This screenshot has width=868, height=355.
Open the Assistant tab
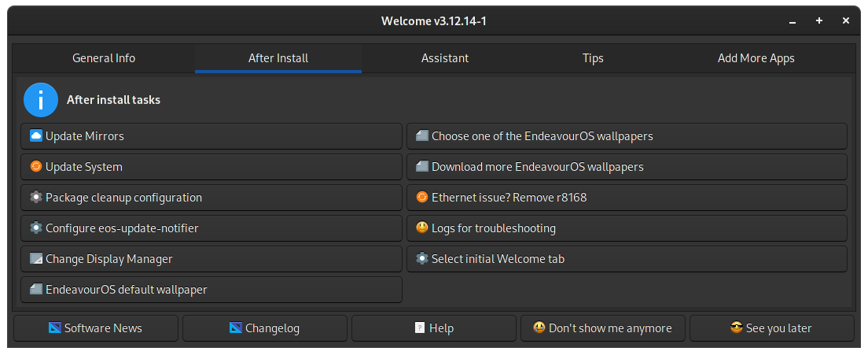point(444,58)
